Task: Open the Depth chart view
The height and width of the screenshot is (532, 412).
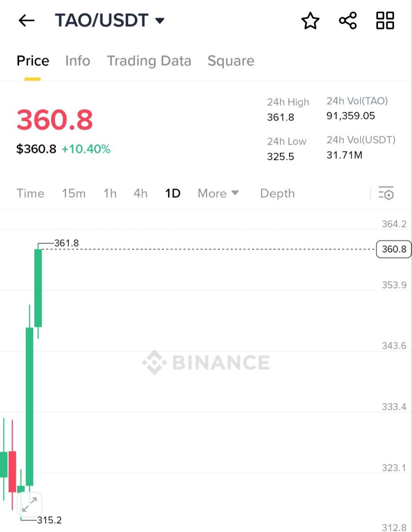Action: [x=277, y=193]
